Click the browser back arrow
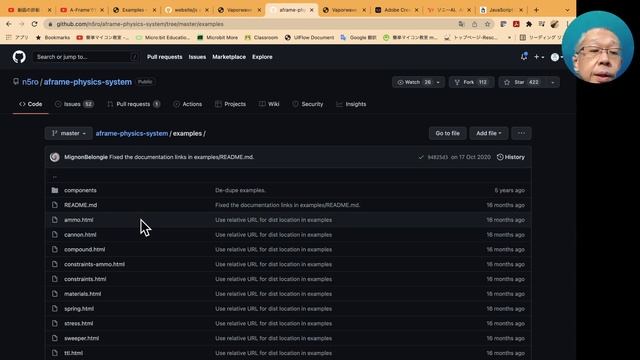The height and width of the screenshot is (360, 640). (9, 24)
